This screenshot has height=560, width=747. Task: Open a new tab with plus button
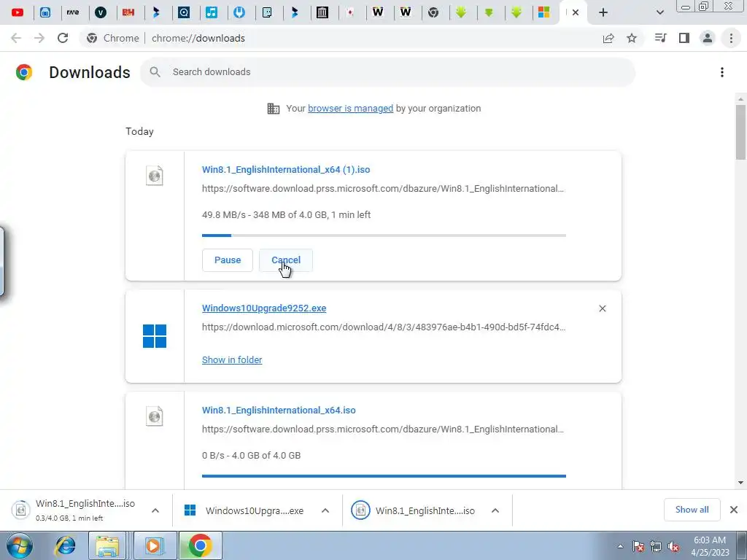tap(603, 13)
